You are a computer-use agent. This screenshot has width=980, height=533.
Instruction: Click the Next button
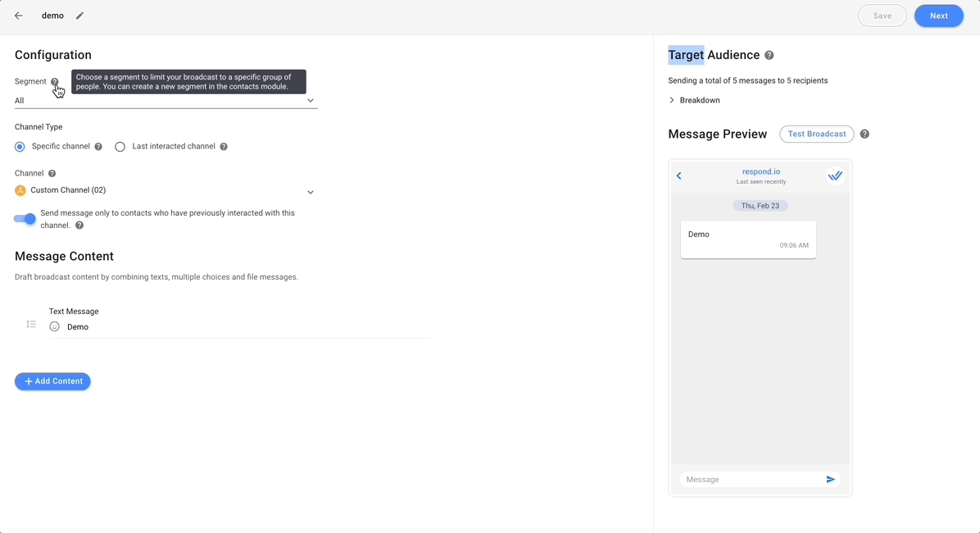click(x=938, y=16)
